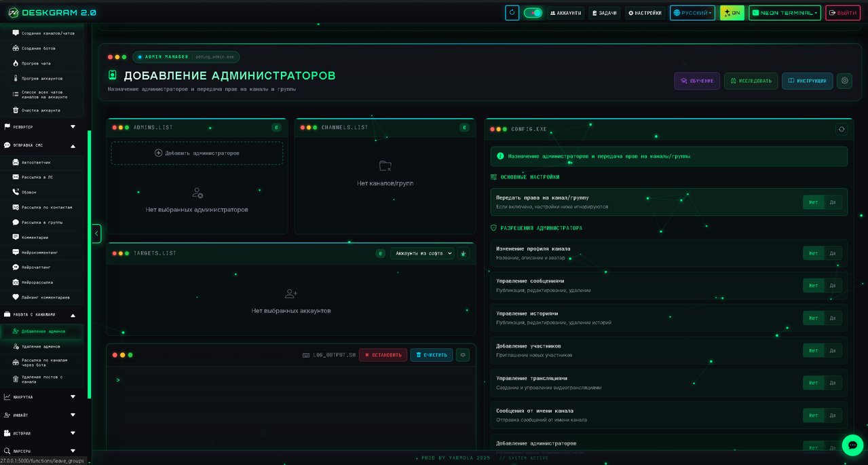Viewport: 868px width, 465px height.
Task: Open Удаление админов in sidebar
Action: (x=41, y=346)
